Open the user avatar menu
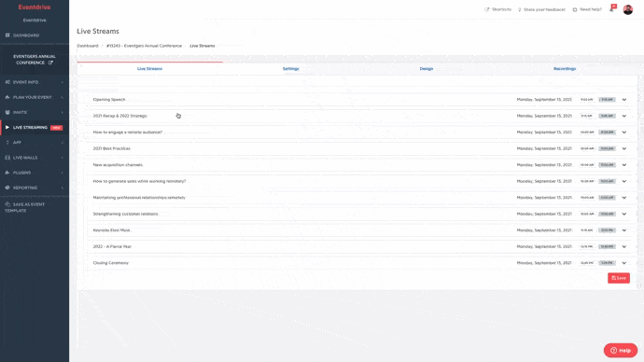 (x=627, y=9)
